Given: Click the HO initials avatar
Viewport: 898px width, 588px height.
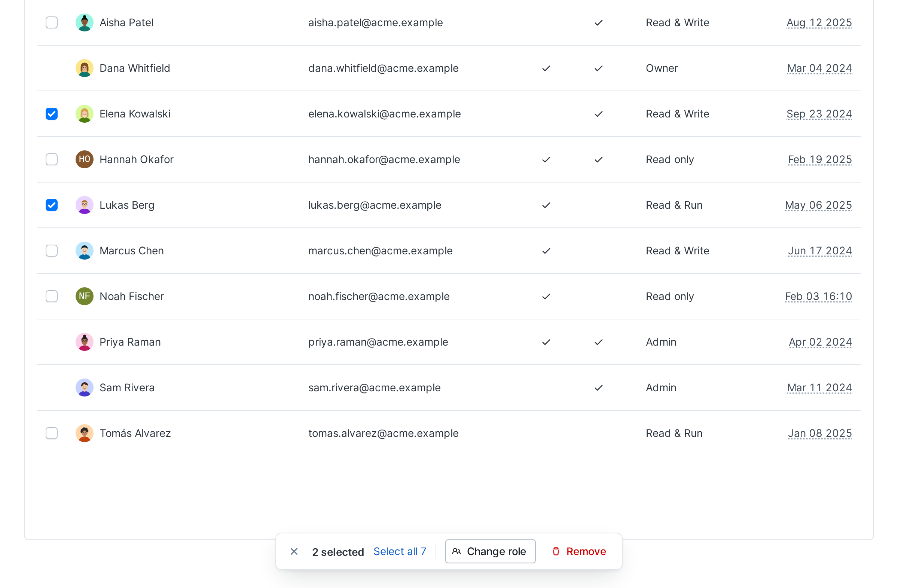Looking at the screenshot, I should pyautogui.click(x=85, y=160).
